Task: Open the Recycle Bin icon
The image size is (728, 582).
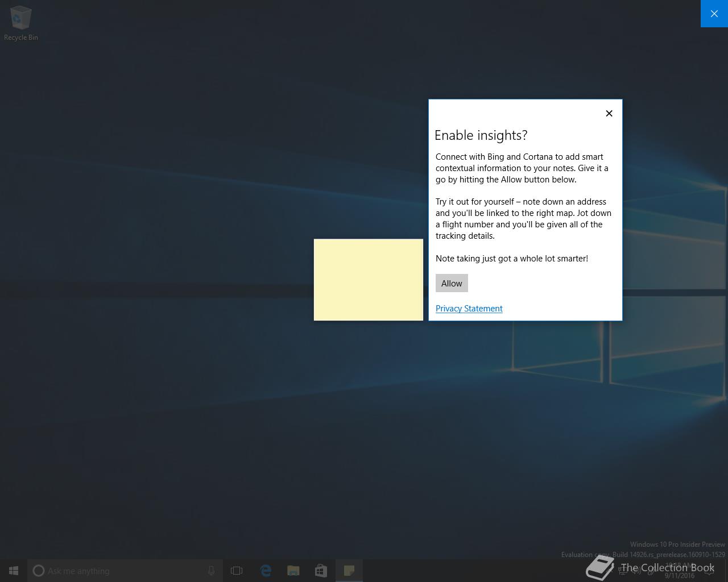Action: coord(21,23)
